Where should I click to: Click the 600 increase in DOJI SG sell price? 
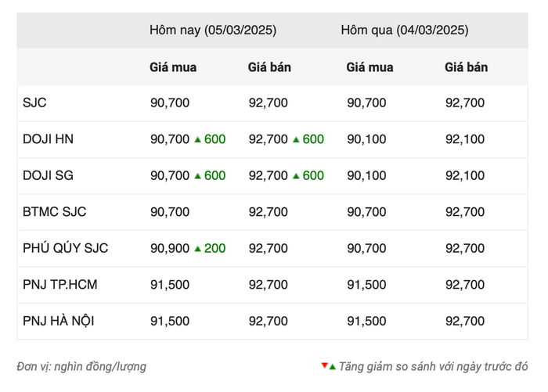[x=313, y=175]
